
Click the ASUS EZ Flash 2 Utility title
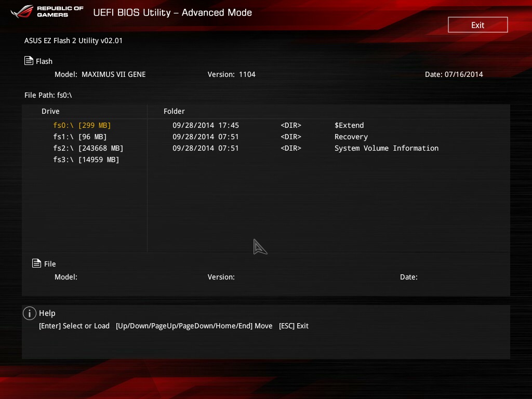(73, 41)
